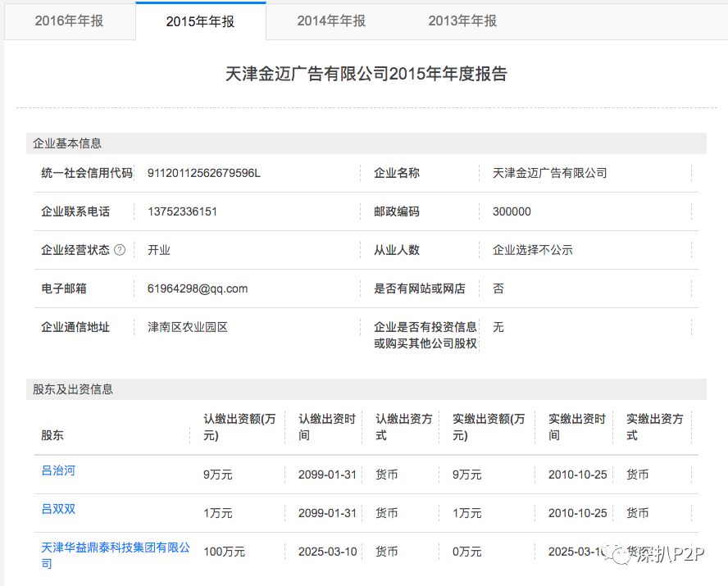Viewport: 728px width, 586px height.
Task: Switch to the 2014年年报 tab
Action: click(330, 21)
